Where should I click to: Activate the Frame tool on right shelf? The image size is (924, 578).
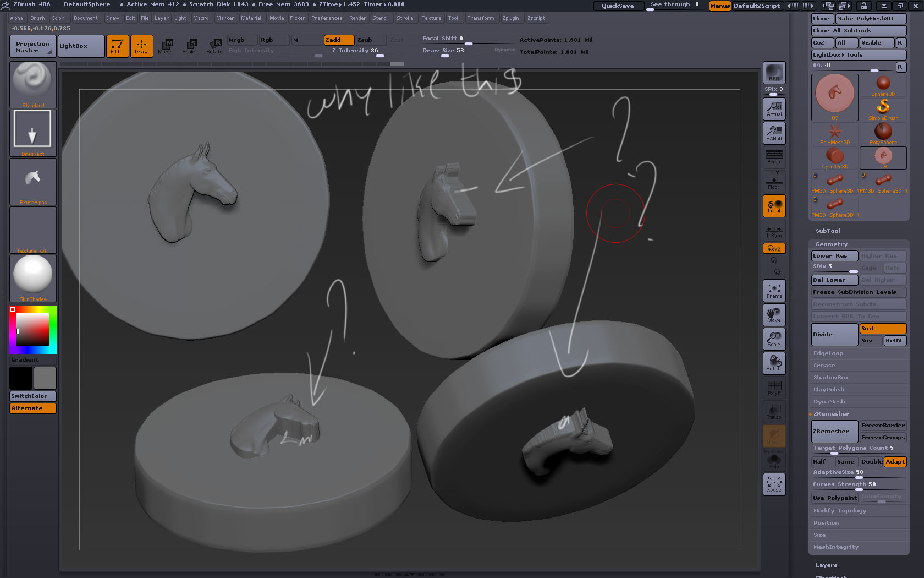click(x=774, y=290)
